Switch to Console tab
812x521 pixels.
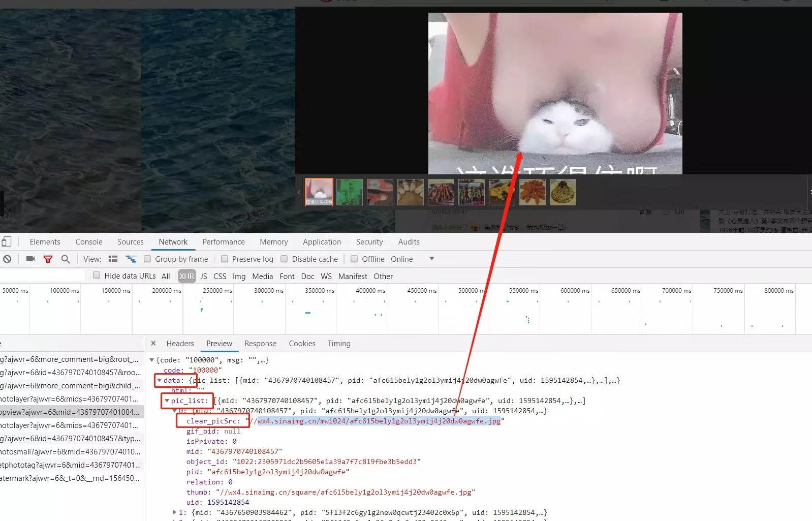(x=89, y=242)
